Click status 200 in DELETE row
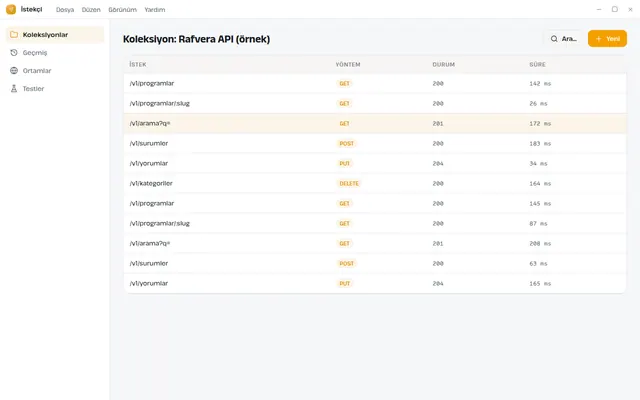The height and width of the screenshot is (400, 640). click(438, 183)
